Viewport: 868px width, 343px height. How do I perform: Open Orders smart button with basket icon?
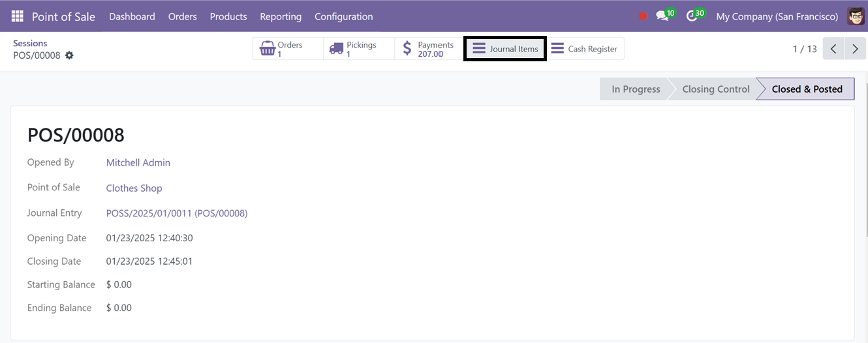288,49
